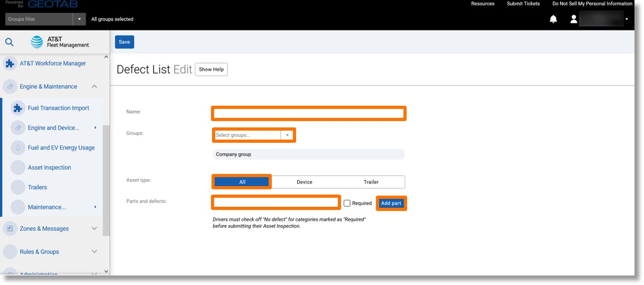Click Asset Inspection circle icon
Image resolution: width=644 pixels, height=285 pixels.
[x=18, y=168]
